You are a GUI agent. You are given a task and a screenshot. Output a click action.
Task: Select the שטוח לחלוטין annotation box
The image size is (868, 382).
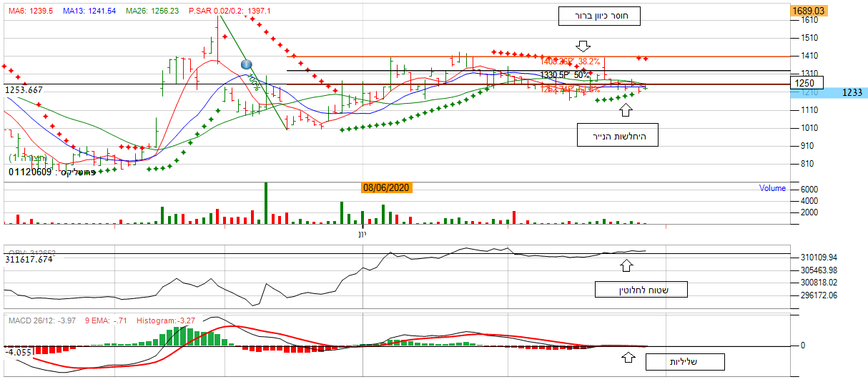(x=641, y=289)
